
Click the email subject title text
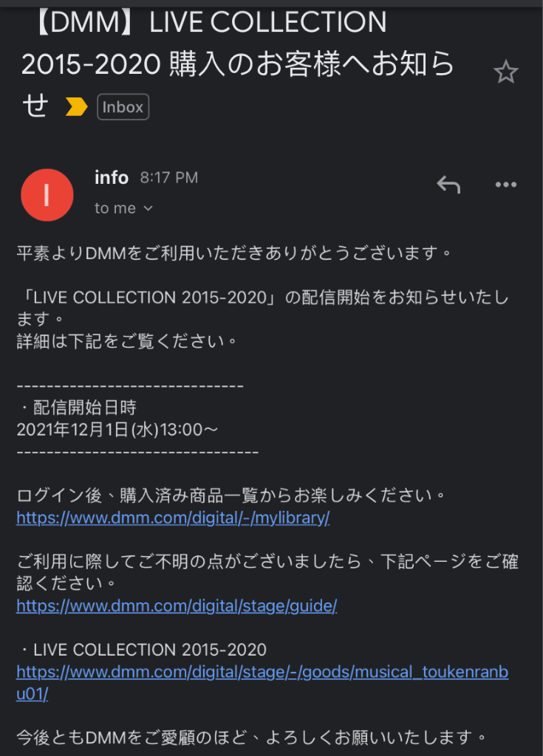[x=237, y=63]
